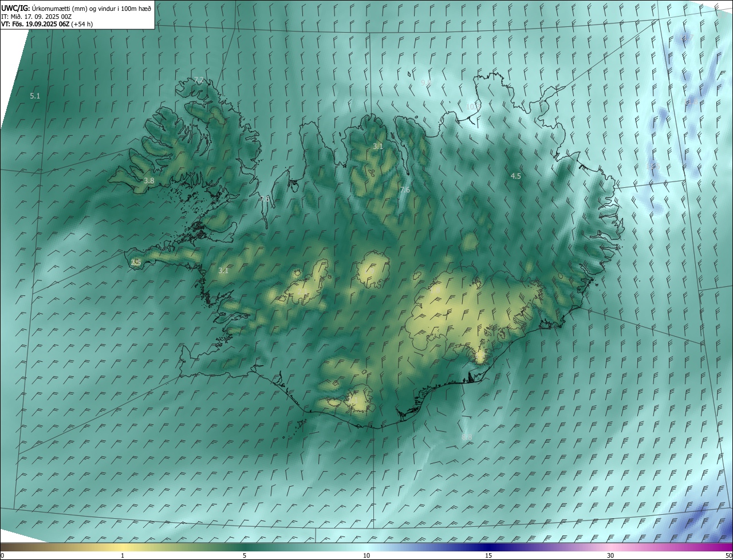This screenshot has width=733, height=560.
Task: Click the 8.8 value south of Iceland
Action: click(467, 437)
